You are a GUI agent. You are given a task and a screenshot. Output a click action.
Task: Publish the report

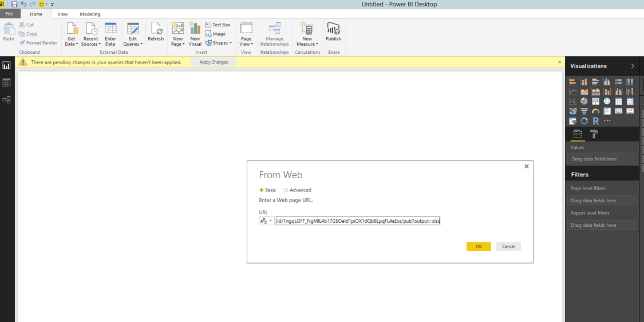334,32
